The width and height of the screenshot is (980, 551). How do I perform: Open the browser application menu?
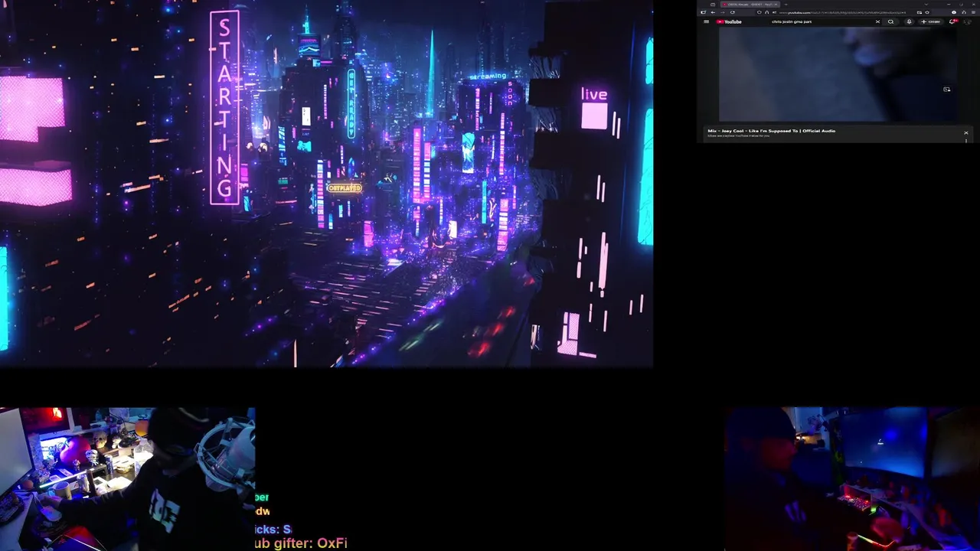pyautogui.click(x=973, y=12)
